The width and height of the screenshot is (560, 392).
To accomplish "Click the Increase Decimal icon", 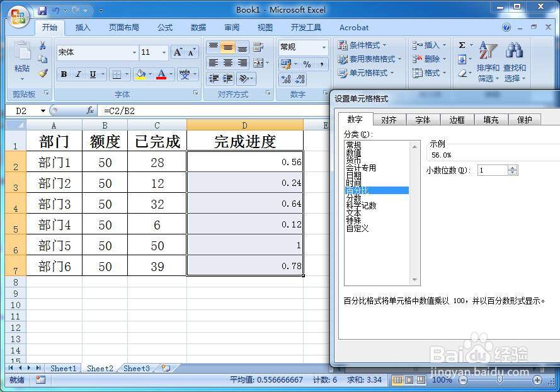I will click(287, 79).
